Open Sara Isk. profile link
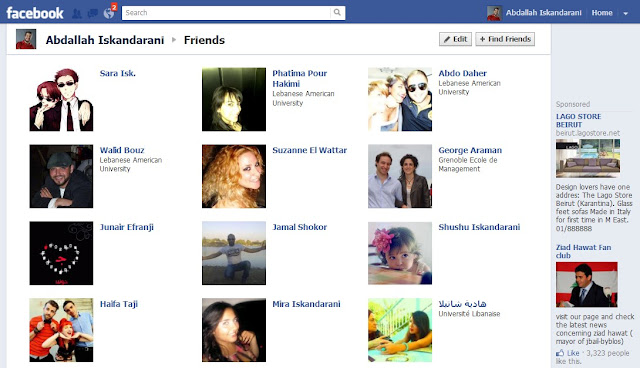 (118, 73)
